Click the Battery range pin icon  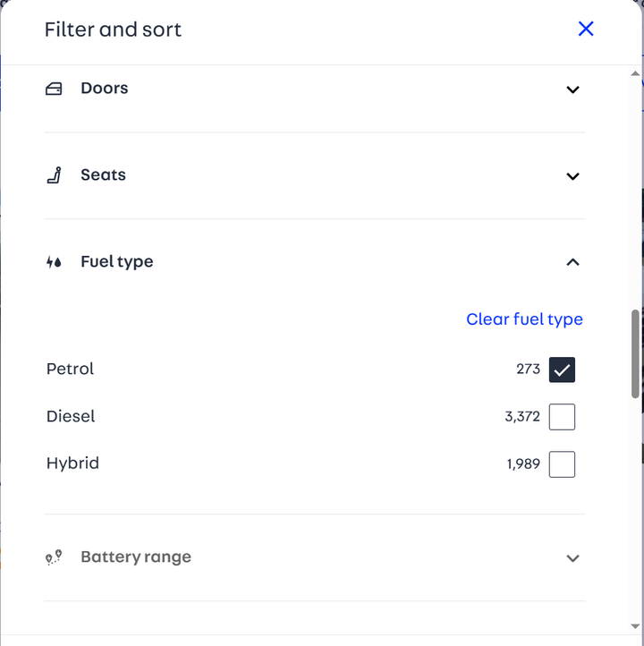click(54, 557)
